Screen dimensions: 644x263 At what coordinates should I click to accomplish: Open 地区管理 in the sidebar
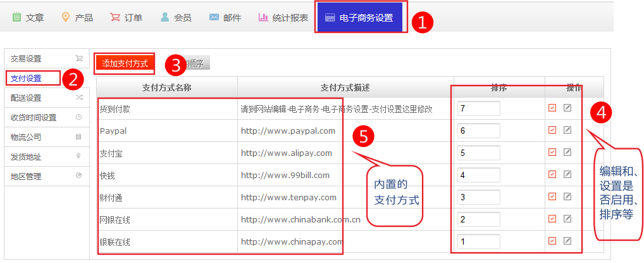(47, 177)
